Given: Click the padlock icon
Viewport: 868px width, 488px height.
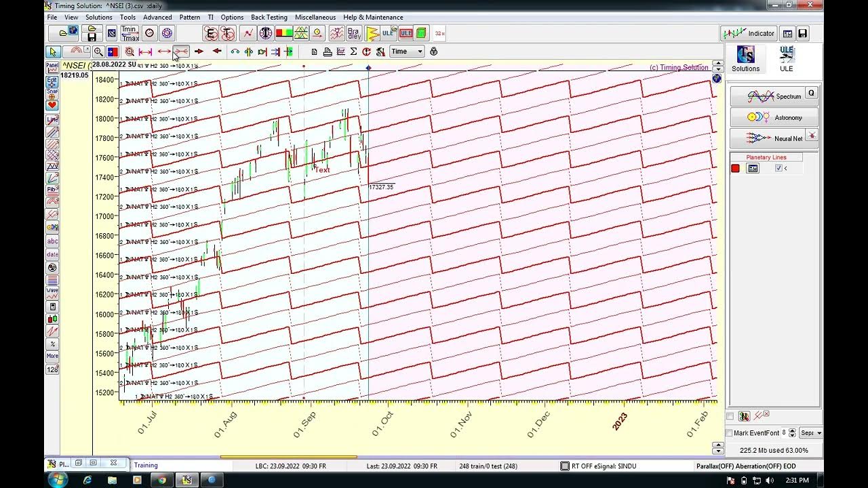Looking at the screenshot, I should (433, 52).
